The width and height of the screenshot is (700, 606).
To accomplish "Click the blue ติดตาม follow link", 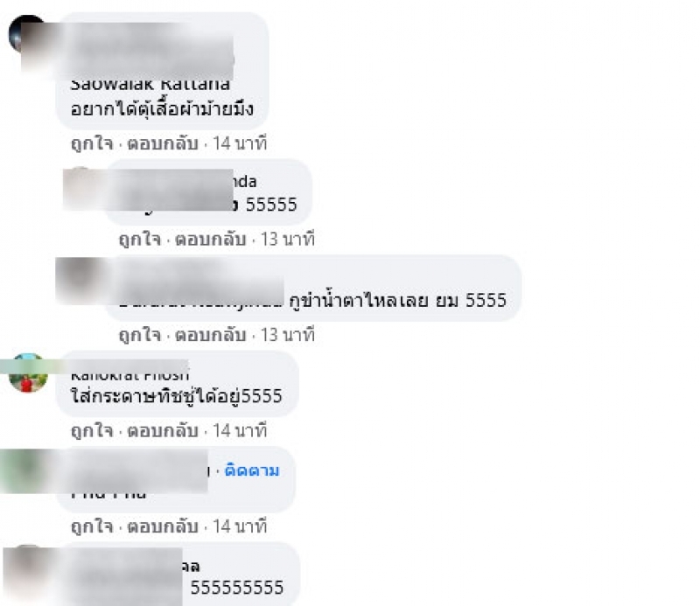I will 252,470.
